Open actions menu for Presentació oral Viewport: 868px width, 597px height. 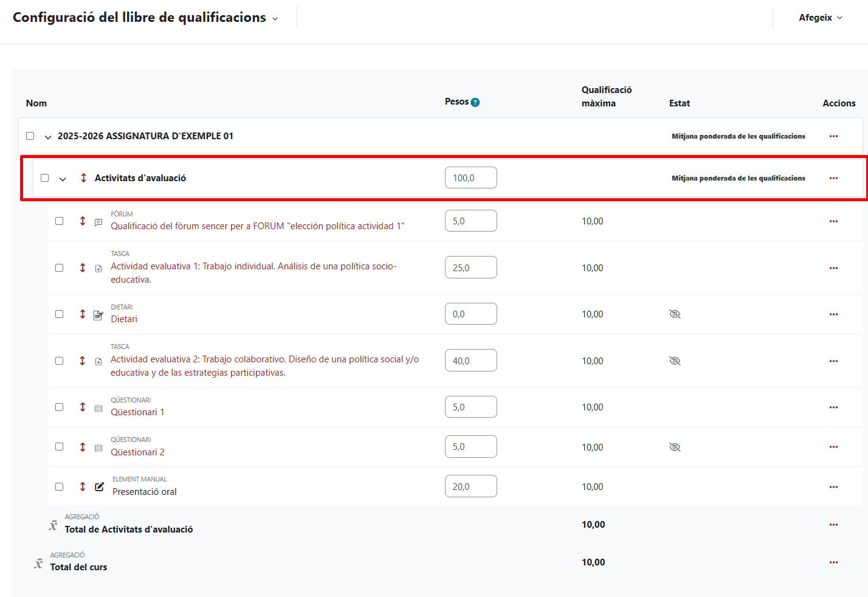click(833, 487)
